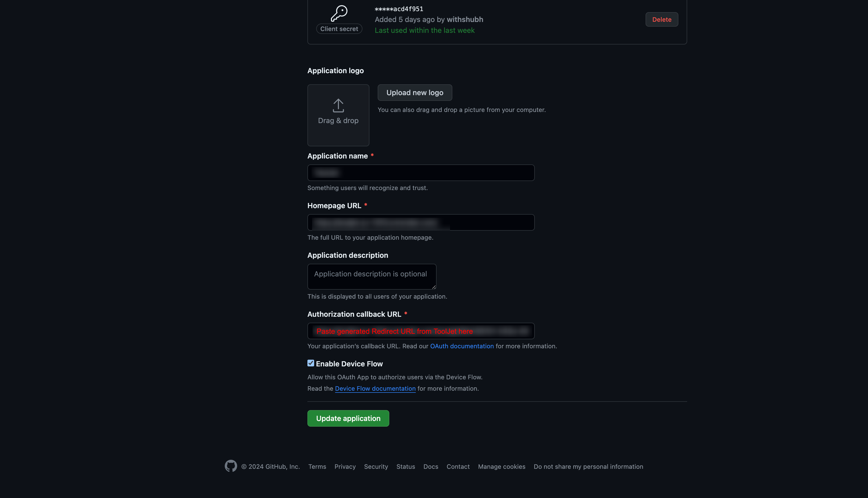Image resolution: width=868 pixels, height=498 pixels.
Task: Click the Update application button
Action: coord(348,418)
